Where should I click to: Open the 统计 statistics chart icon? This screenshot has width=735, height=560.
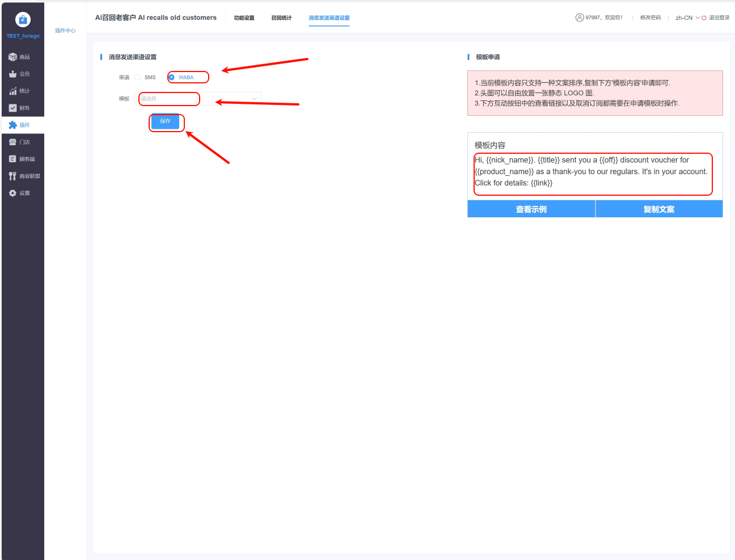pos(12,91)
